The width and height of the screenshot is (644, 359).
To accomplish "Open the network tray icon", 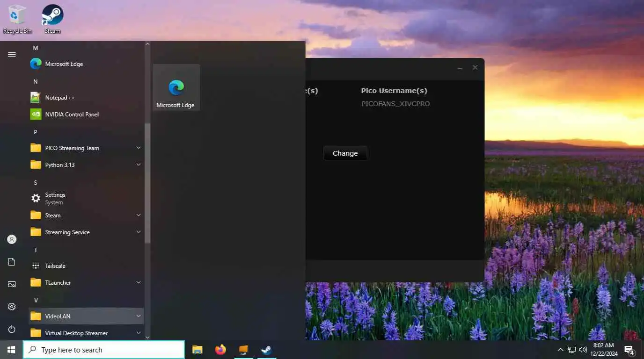I will pos(572,350).
